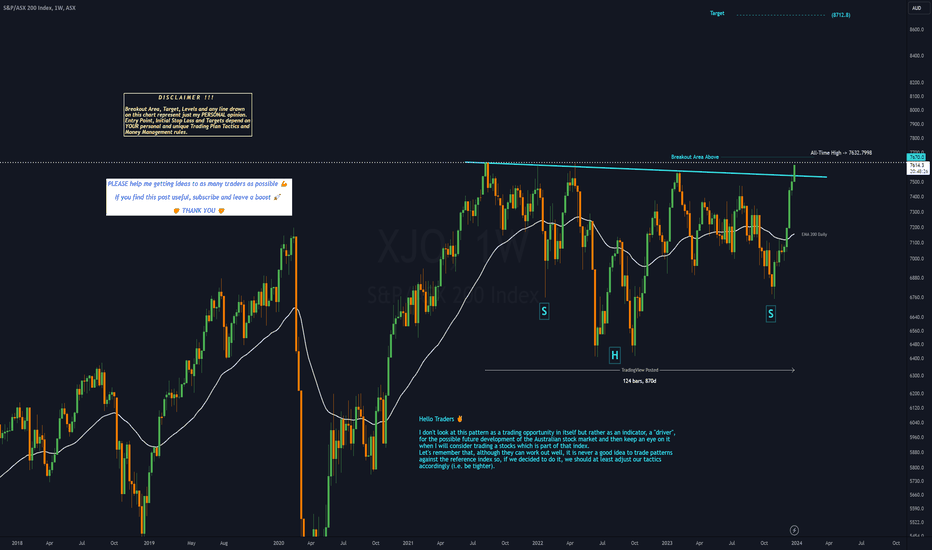Select the DISCLAIMER text box

(188, 115)
